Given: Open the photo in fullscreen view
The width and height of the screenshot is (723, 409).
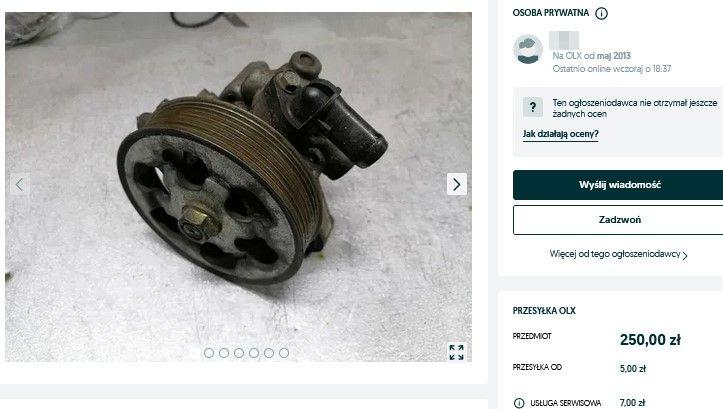Looking at the screenshot, I should pyautogui.click(x=456, y=352).
